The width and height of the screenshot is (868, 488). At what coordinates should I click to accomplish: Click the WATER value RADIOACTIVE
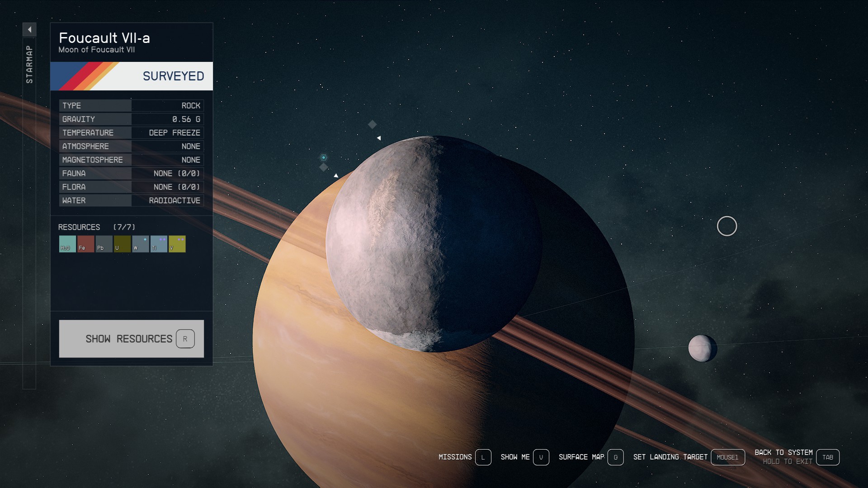click(175, 201)
